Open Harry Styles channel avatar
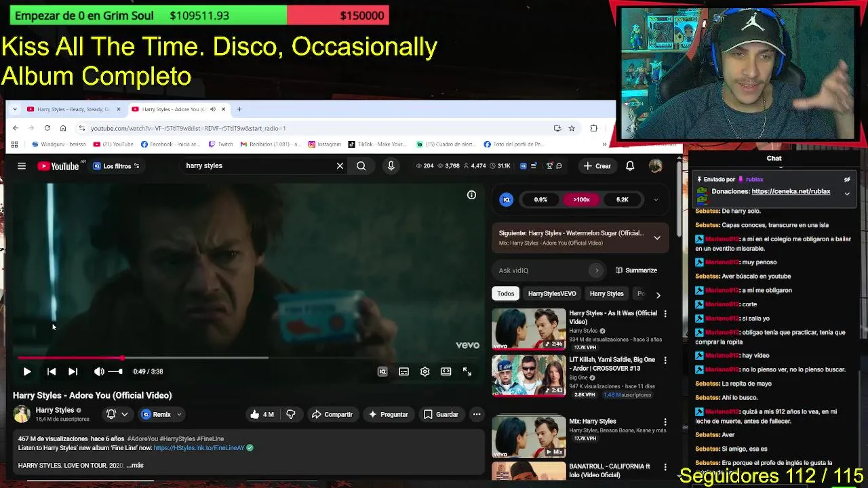Screen dimensions: 868x488 click(22, 414)
